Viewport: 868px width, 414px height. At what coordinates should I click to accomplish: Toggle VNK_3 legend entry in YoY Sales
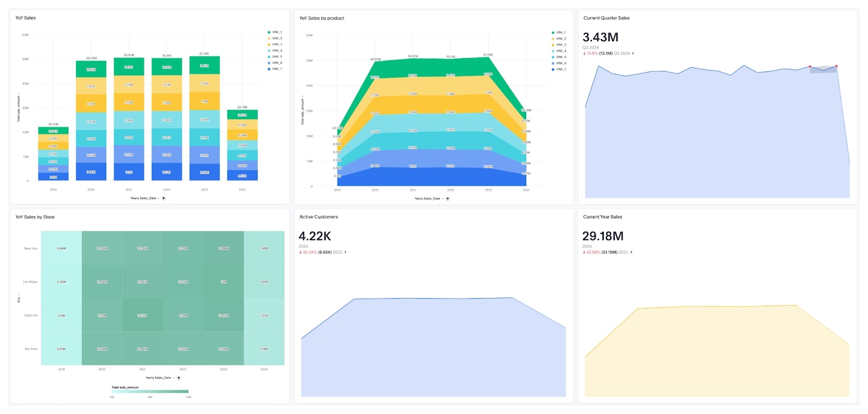tap(275, 44)
